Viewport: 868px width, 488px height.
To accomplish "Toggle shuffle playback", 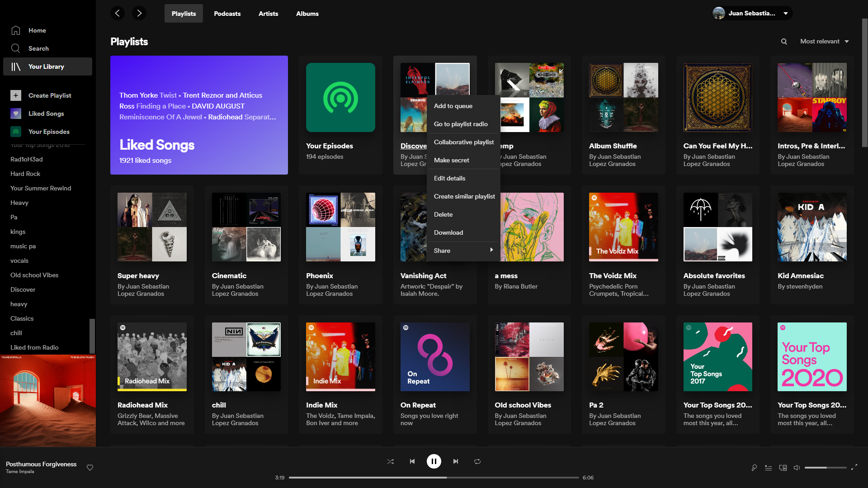I will point(391,461).
